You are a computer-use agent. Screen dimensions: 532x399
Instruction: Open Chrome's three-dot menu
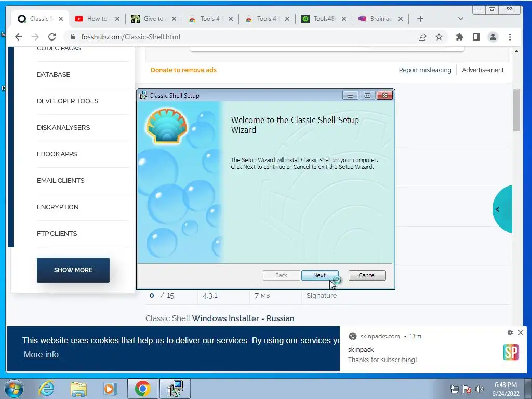pos(510,37)
